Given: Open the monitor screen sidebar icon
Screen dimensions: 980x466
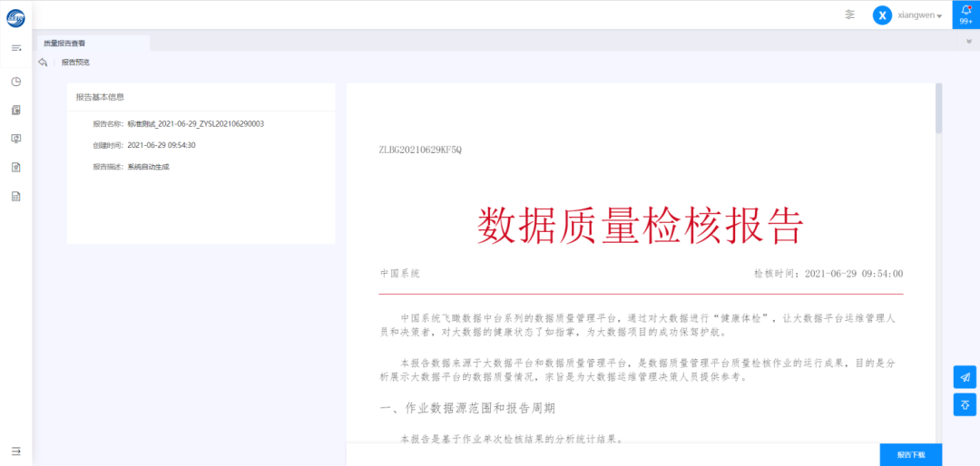Looking at the screenshot, I should click(x=15, y=139).
